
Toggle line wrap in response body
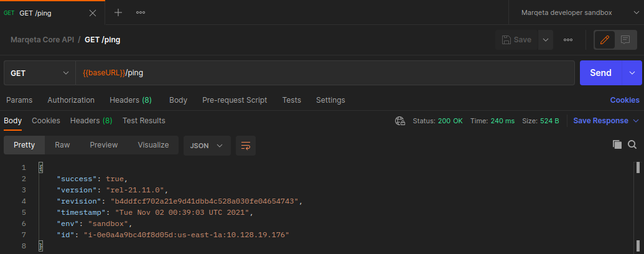coord(246,145)
